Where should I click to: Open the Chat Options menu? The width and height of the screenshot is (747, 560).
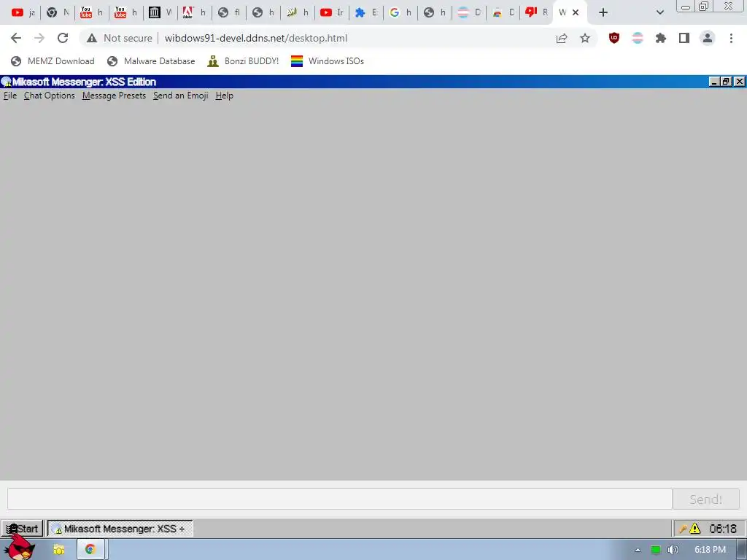point(49,96)
